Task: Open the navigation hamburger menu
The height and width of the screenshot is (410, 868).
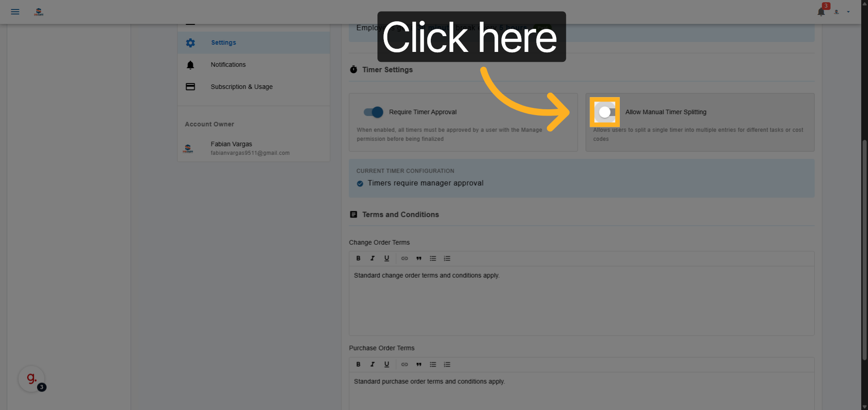Action: pos(15,12)
